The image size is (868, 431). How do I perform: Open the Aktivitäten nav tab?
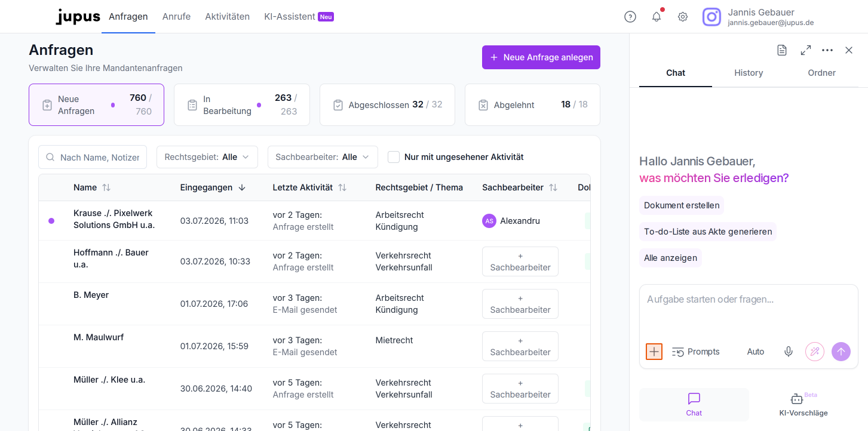[228, 17]
